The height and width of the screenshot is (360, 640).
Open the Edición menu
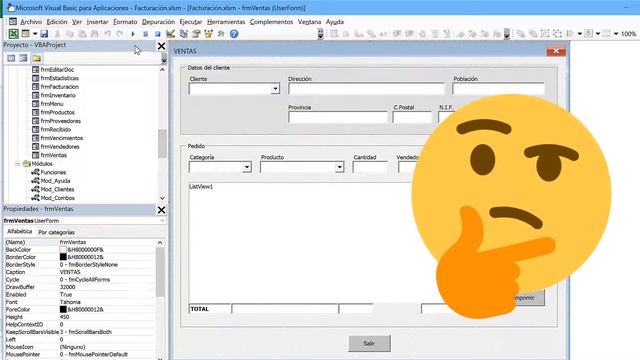(57, 22)
